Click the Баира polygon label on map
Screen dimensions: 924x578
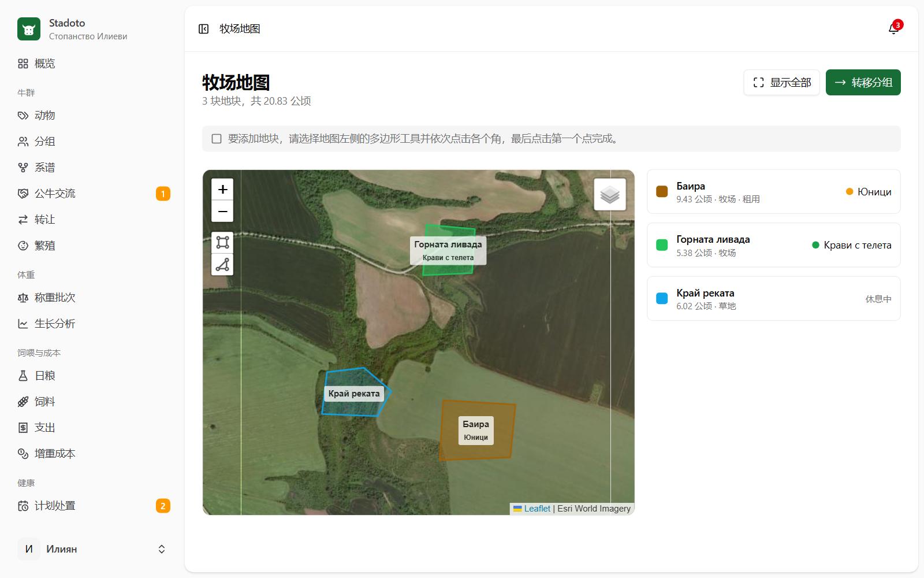476,430
